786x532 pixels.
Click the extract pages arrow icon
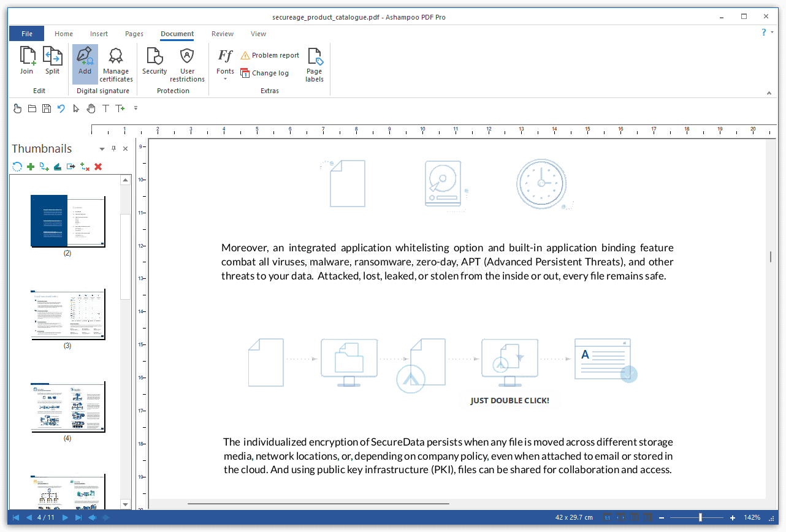click(x=71, y=166)
